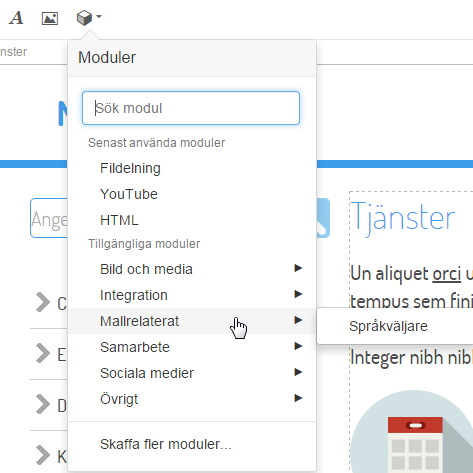
Task: Expand the Samarbete submenu arrow
Action: pos(298,346)
